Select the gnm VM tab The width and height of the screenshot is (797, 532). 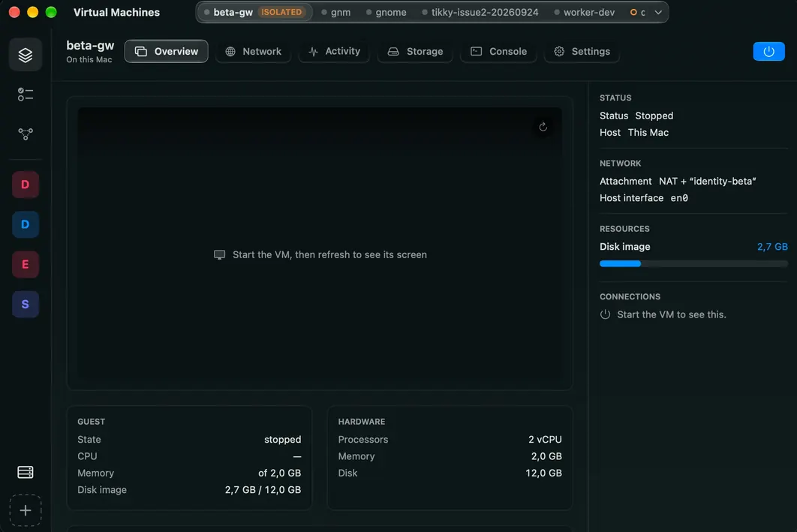tap(336, 12)
